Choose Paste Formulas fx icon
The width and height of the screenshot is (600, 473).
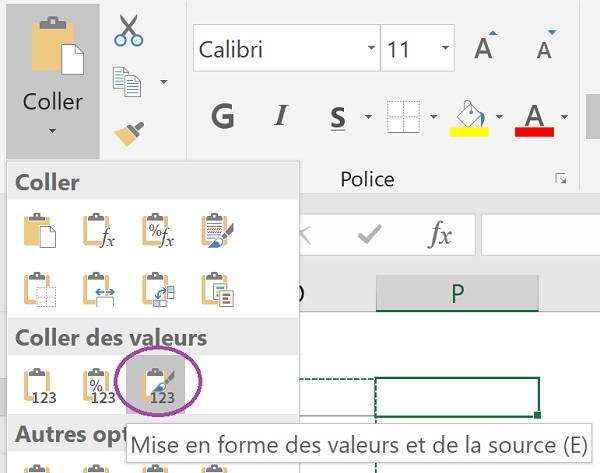pyautogui.click(x=99, y=231)
